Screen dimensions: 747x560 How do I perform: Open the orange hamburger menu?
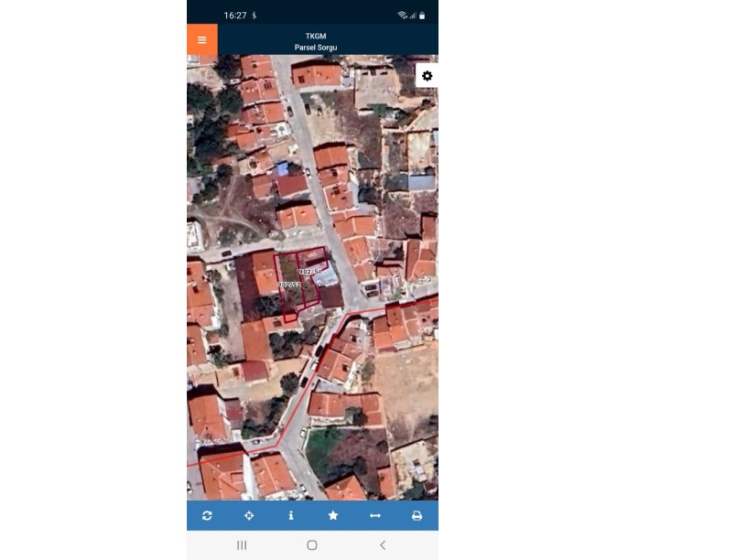tap(202, 40)
